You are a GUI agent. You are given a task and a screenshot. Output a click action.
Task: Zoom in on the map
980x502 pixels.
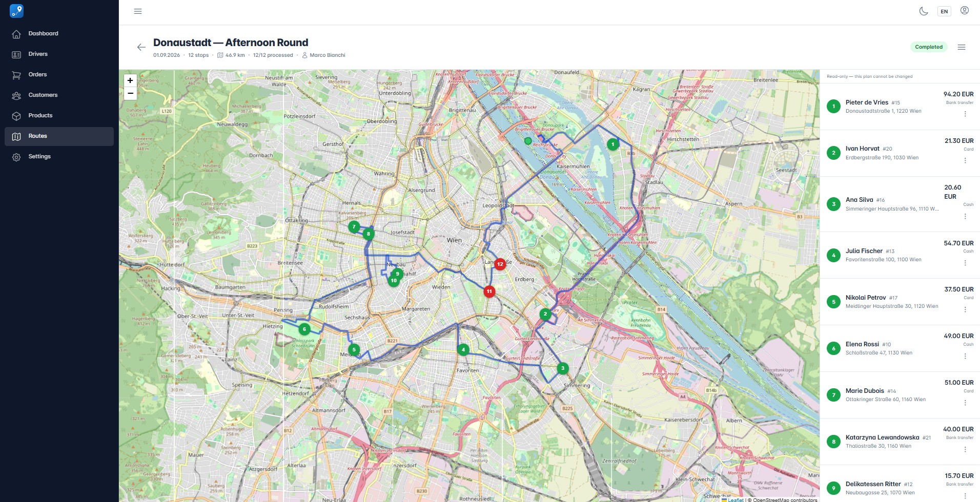(x=130, y=80)
